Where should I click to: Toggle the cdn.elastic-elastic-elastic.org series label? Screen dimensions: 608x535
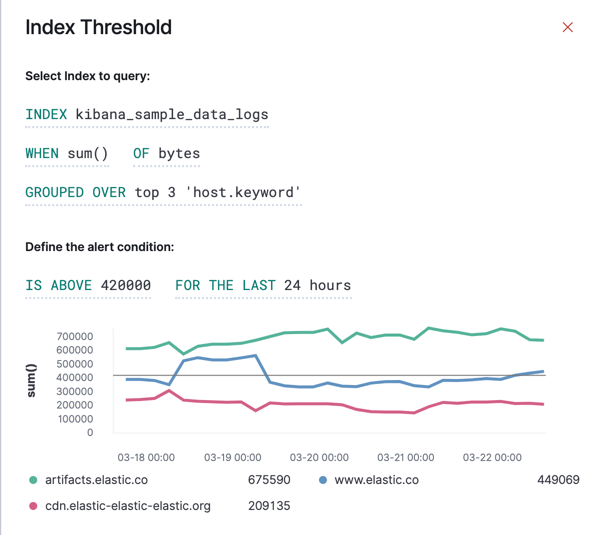(x=128, y=506)
